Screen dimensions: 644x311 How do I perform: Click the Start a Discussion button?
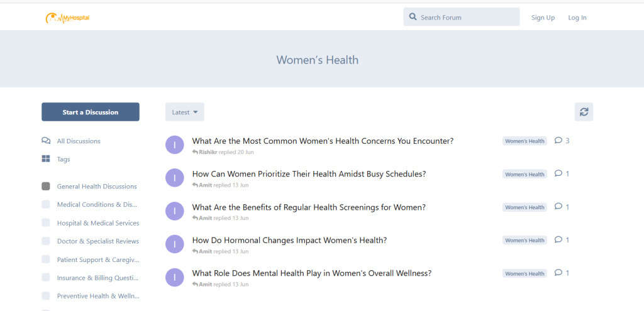[x=91, y=112]
